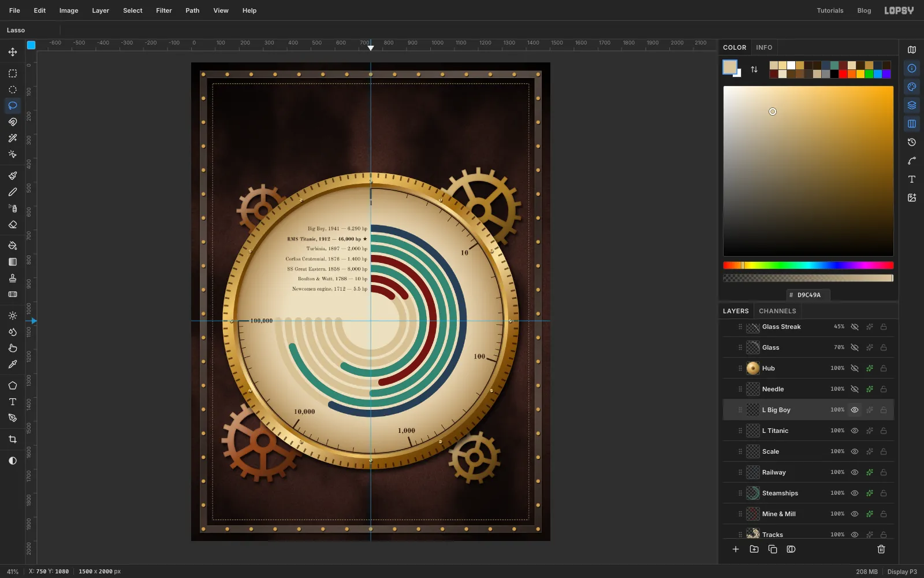The image size is (924, 578).
Task: Click the D9C49A hex color field
Action: [808, 295]
